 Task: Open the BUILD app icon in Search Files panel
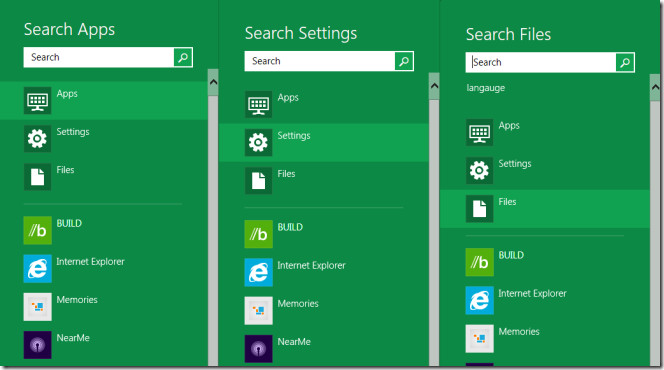click(x=479, y=262)
